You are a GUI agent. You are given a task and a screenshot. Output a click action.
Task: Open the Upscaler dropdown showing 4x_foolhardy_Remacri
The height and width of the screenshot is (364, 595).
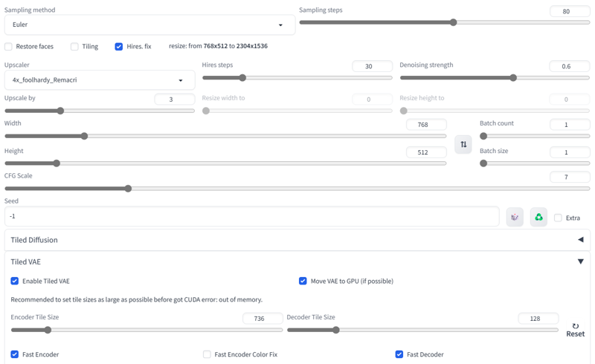100,80
